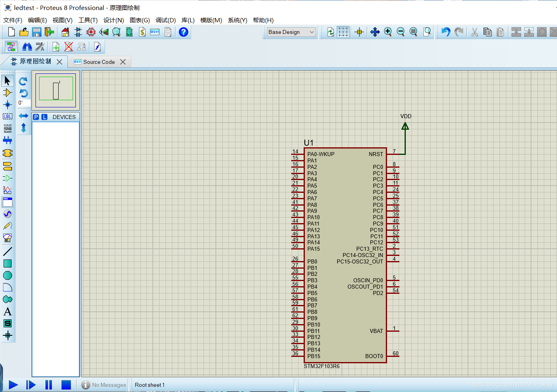Image resolution: width=557 pixels, height=392 pixels.
Task: Click the Y-Mirror vertical flip icon
Action: coord(24,128)
